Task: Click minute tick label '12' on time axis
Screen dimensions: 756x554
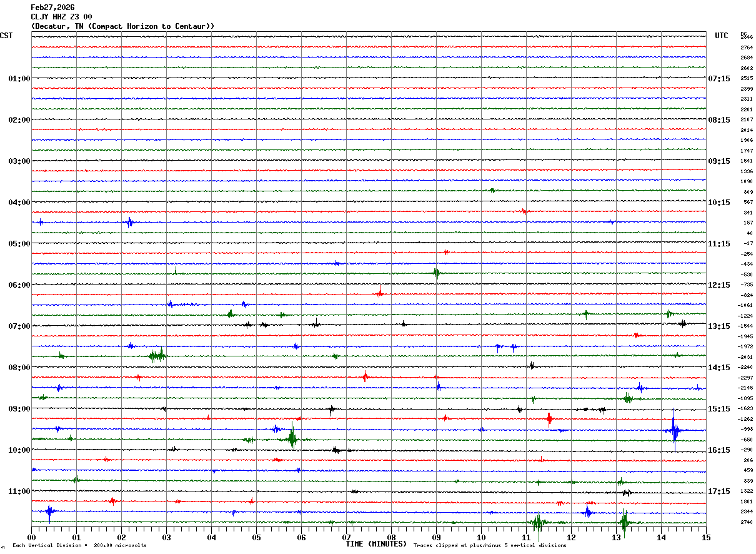Action: pyautogui.click(x=571, y=537)
